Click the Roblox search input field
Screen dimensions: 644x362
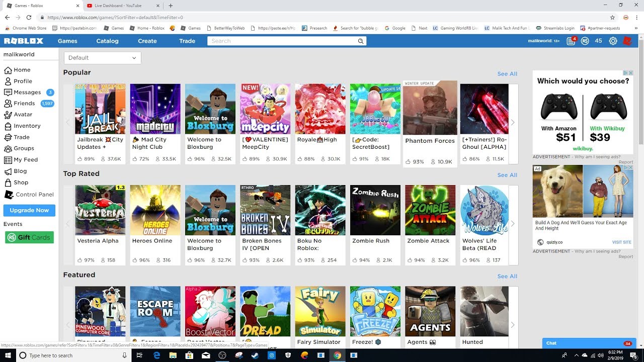coord(282,41)
